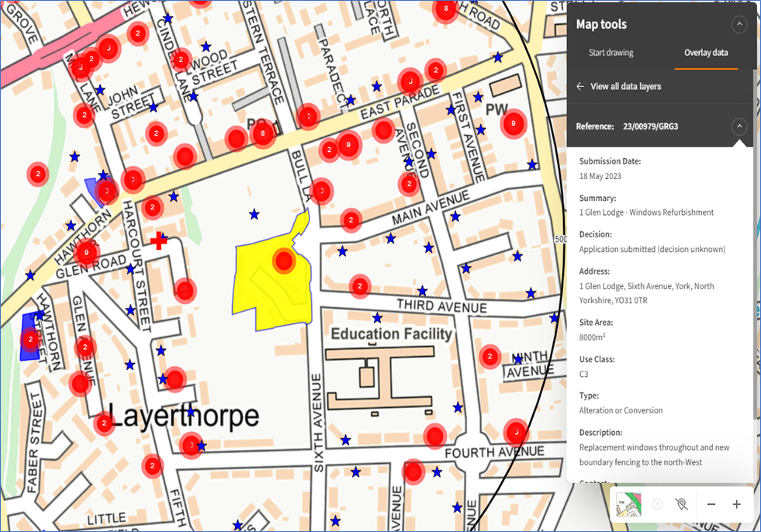Image resolution: width=761 pixels, height=532 pixels.
Task: Select the red cross marker near Glen Road
Action: [x=158, y=240]
